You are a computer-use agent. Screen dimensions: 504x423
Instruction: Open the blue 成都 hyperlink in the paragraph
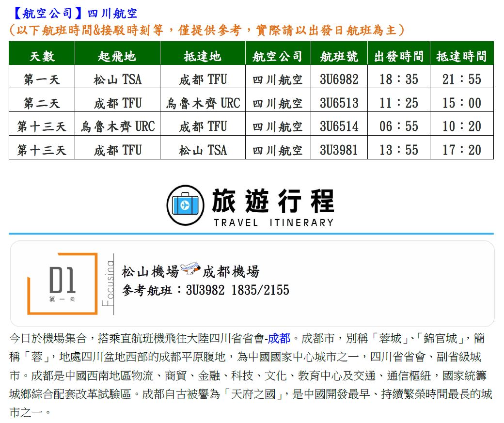(280, 338)
